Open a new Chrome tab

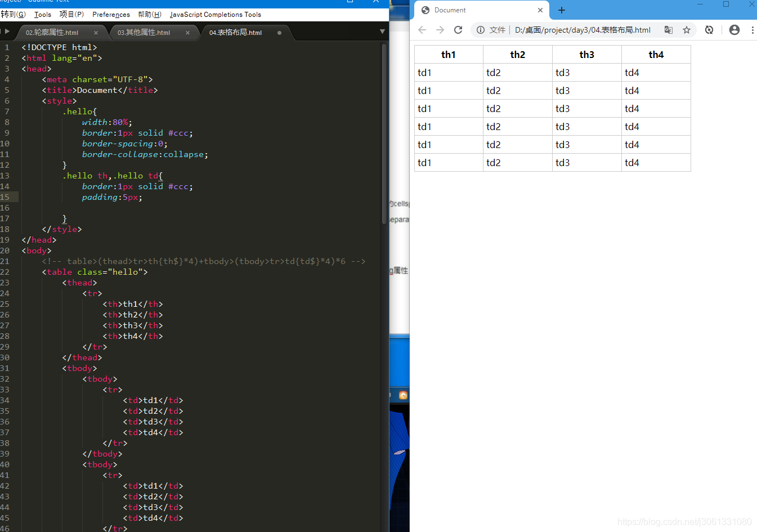click(562, 10)
